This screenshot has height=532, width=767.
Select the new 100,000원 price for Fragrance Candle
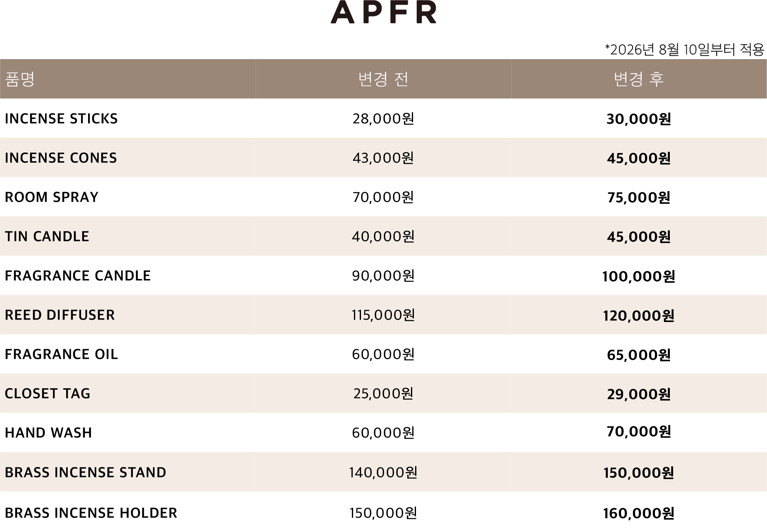[x=639, y=277]
